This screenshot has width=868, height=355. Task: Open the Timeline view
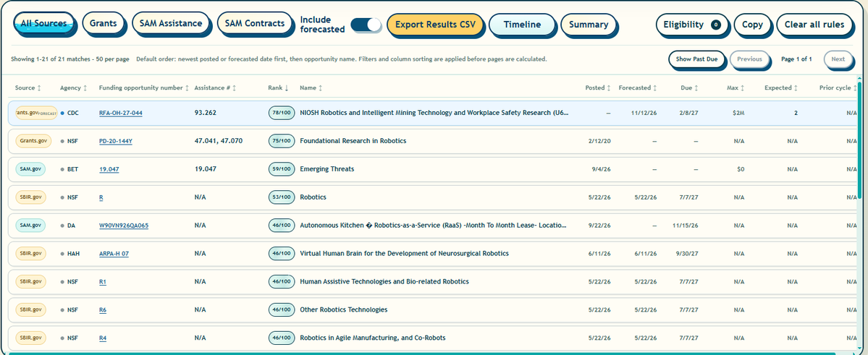(522, 25)
